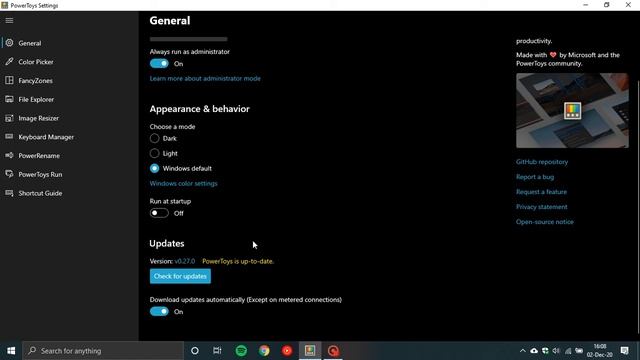The width and height of the screenshot is (640, 360).
Task: Click the Search for anything taskbar box
Action: pos(103,351)
